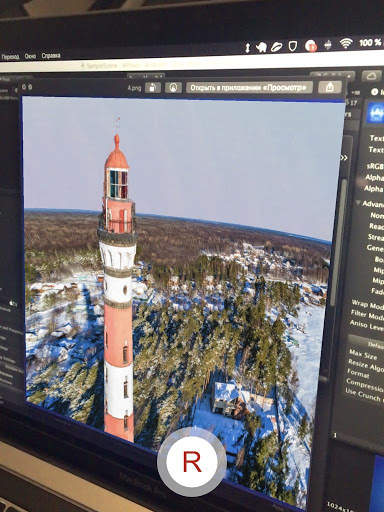Viewport: 384px width, 512px height.
Task: Click the markup pen icon in preview
Action: [x=173, y=88]
